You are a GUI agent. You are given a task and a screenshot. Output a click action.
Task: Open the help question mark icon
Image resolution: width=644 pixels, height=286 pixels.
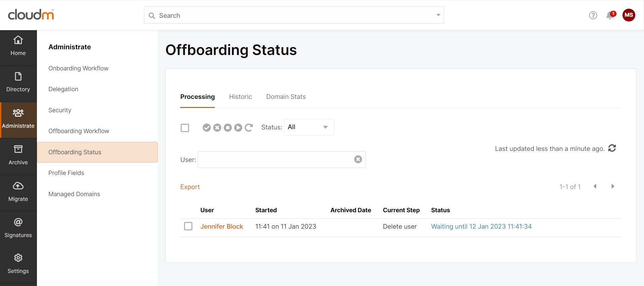pos(593,15)
